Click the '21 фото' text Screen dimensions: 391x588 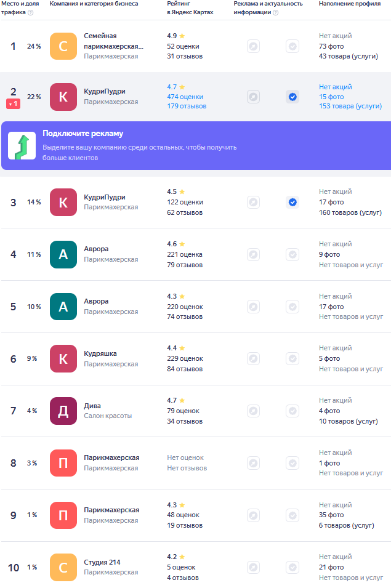pos(331,568)
